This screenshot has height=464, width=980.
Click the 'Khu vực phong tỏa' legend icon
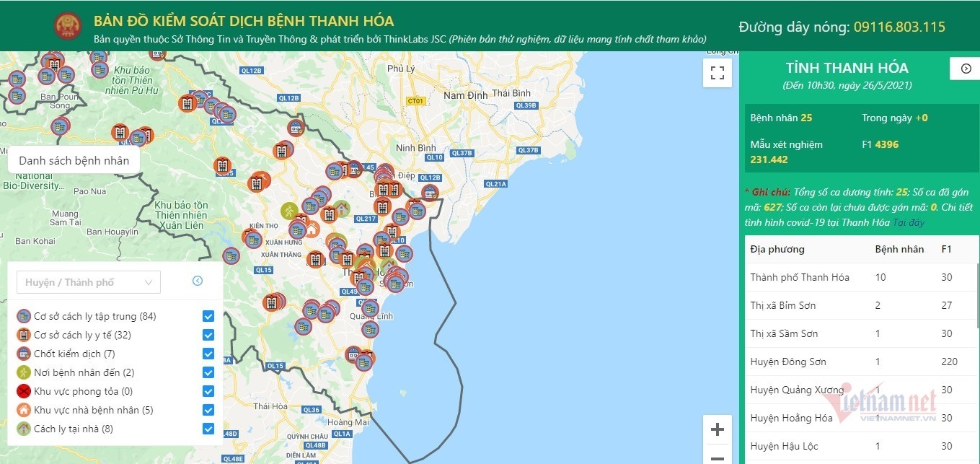point(24,391)
